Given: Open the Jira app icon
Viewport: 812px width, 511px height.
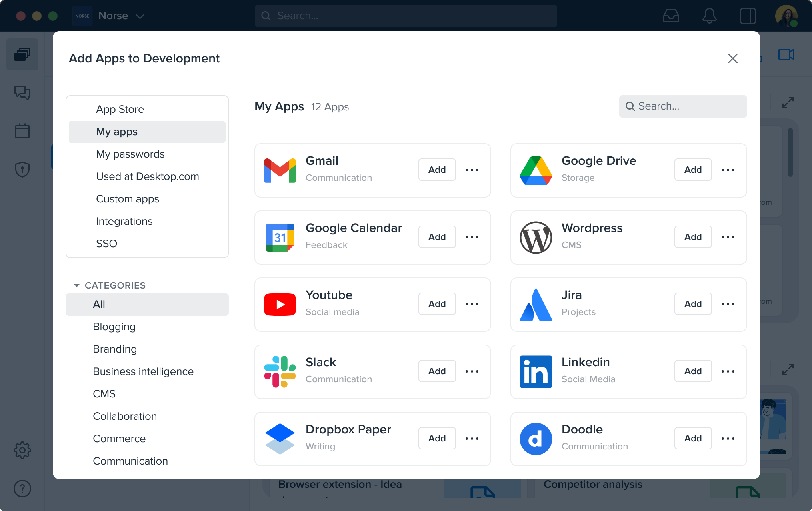Looking at the screenshot, I should [536, 304].
